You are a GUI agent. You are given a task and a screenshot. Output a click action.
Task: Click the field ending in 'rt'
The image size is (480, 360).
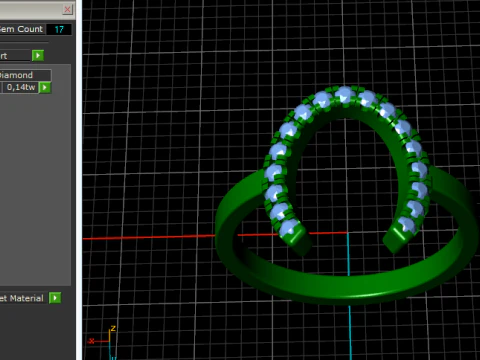15,56
